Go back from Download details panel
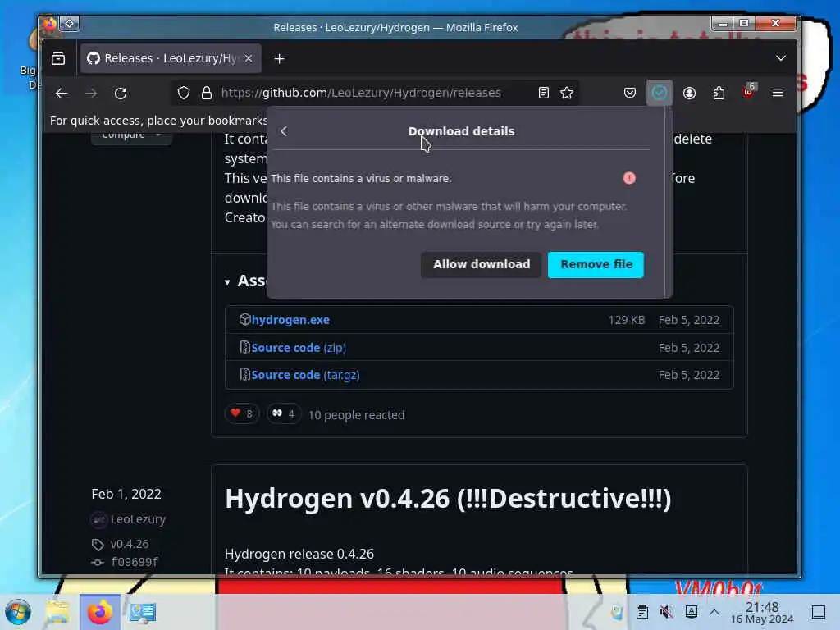Viewport: 840px width, 630px height. click(x=284, y=131)
